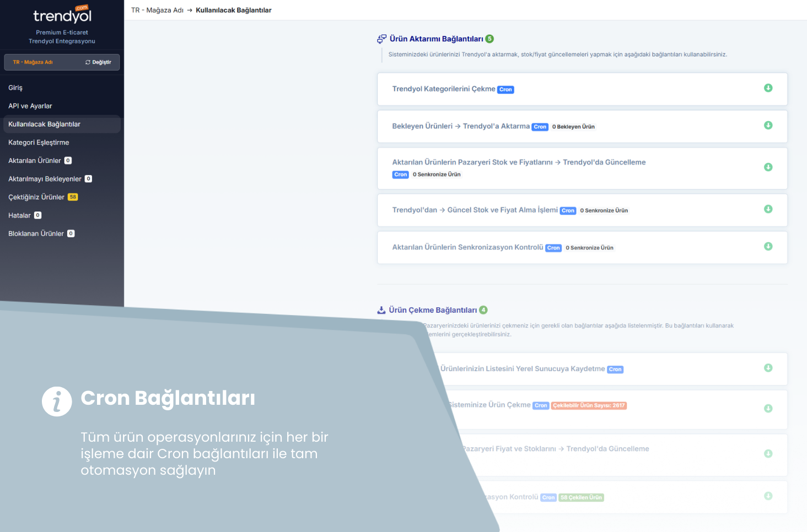Click Ürün Çekme Bağlantıları download icon
Screen dimensions: 807x532
(381, 310)
